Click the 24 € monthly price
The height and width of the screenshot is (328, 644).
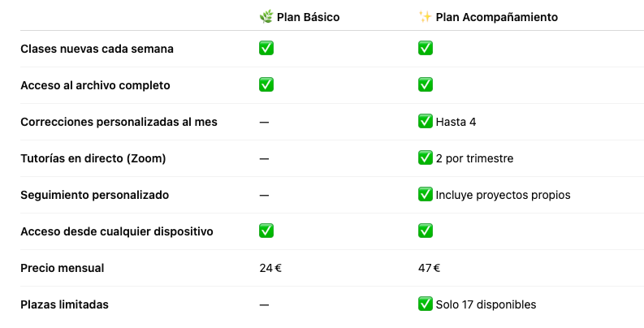[x=270, y=268]
